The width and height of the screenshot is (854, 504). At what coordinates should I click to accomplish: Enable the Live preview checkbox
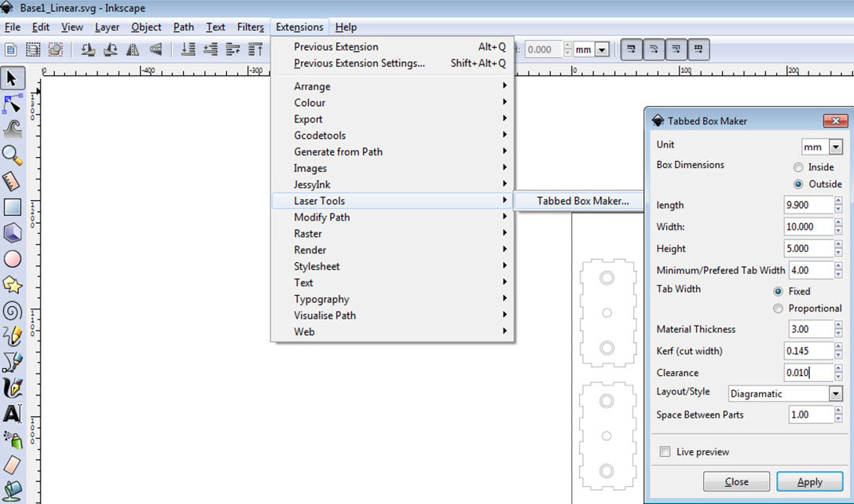click(665, 451)
